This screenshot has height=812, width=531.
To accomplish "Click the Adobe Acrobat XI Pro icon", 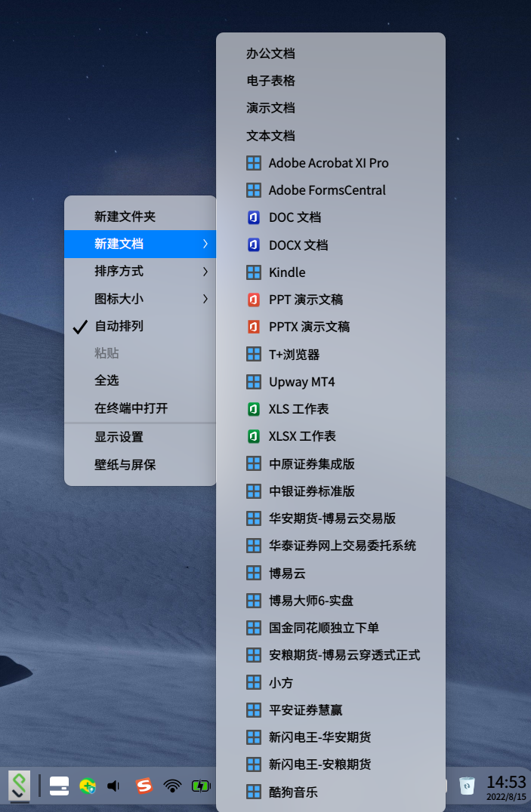I will (x=254, y=163).
